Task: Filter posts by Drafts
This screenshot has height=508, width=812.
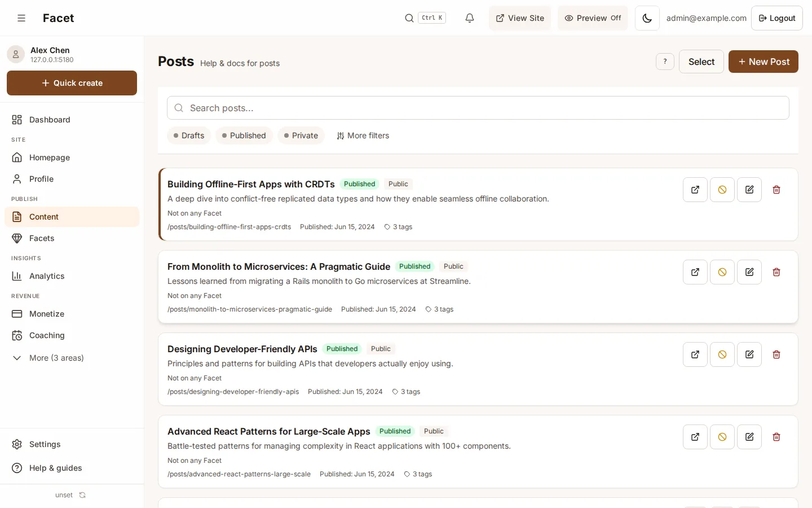Action: tap(189, 135)
